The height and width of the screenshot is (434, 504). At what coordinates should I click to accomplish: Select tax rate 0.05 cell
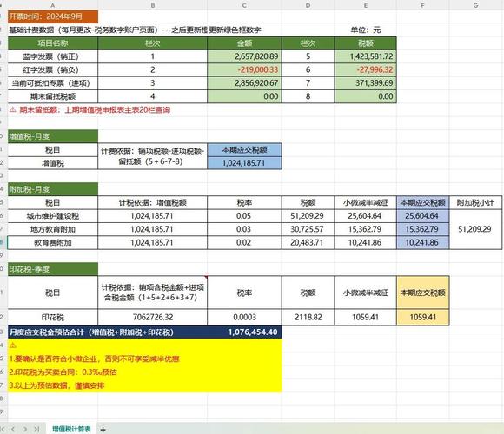coord(244,216)
